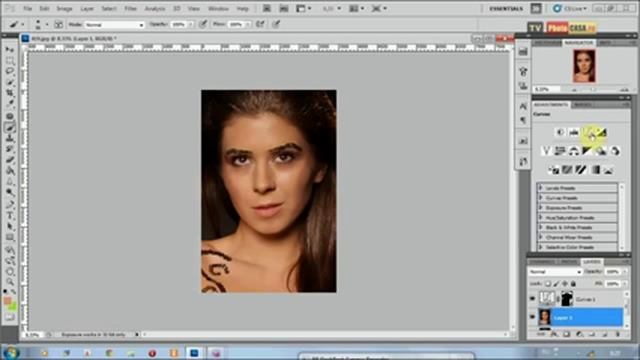This screenshot has height=360, width=640.
Task: Open the Filter menu
Action: coord(130,8)
